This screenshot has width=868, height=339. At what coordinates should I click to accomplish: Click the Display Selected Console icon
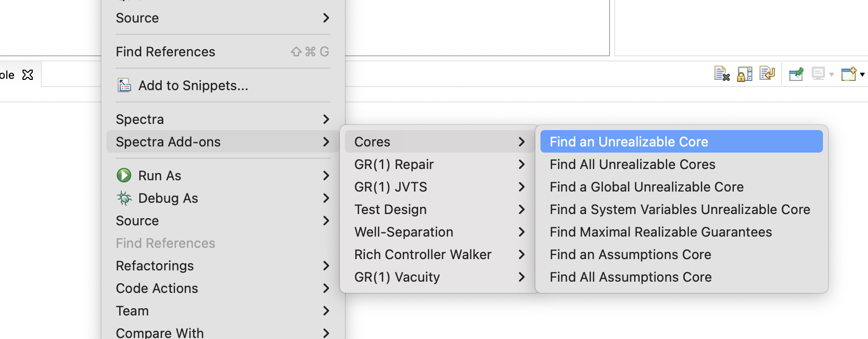pos(818,74)
